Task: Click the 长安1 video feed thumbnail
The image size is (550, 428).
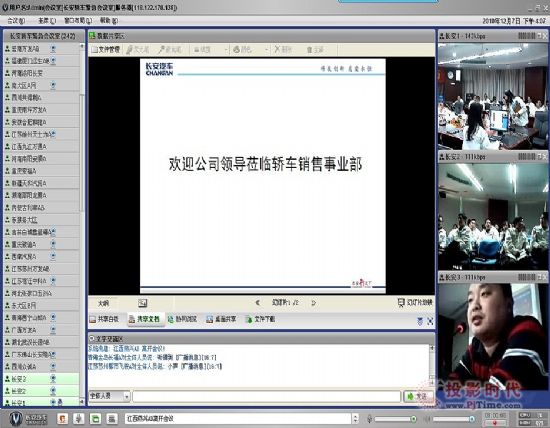Action: click(x=492, y=96)
